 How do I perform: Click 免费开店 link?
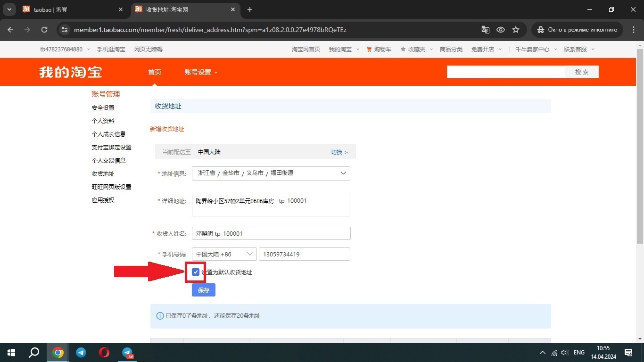pos(483,49)
